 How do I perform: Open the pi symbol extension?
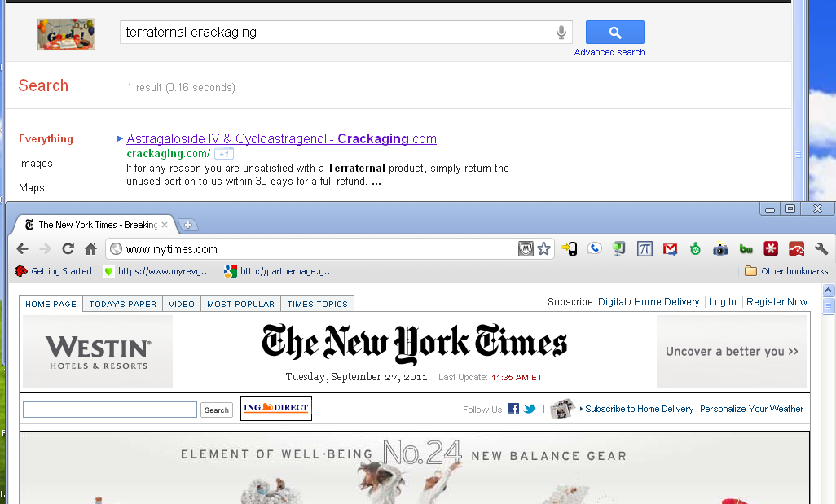[x=645, y=249]
